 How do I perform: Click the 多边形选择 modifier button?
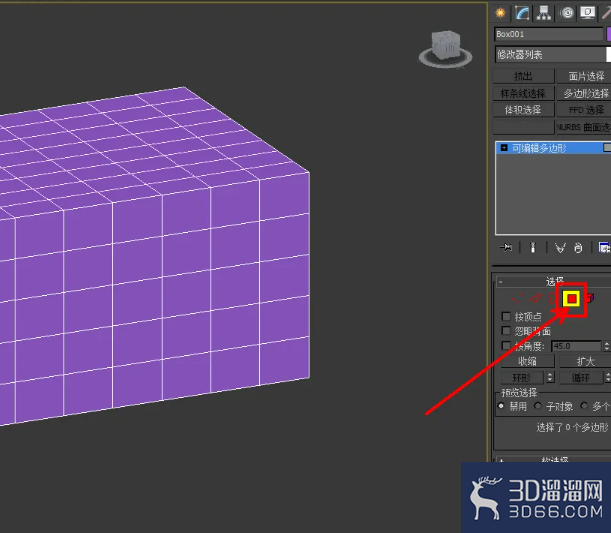coord(584,93)
